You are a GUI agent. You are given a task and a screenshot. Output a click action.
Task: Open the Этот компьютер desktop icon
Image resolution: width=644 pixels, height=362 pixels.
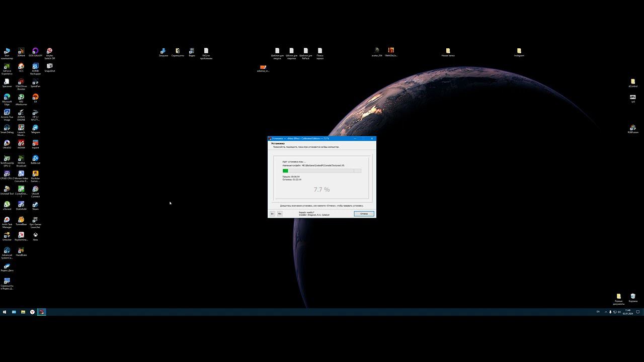tap(7, 54)
